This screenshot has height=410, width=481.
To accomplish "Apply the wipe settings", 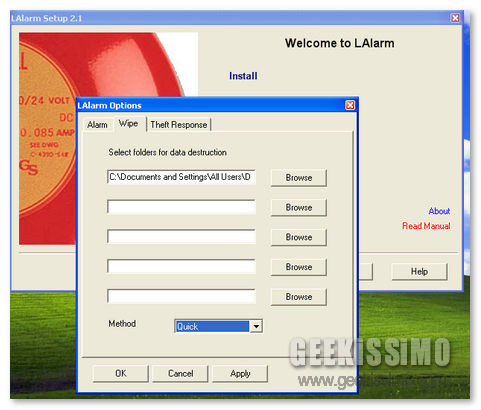I will 240,373.
